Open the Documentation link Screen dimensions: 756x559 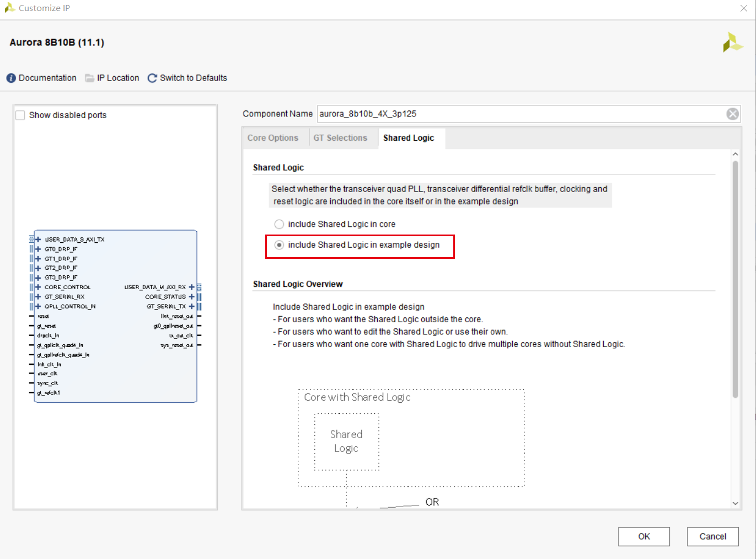(47, 78)
